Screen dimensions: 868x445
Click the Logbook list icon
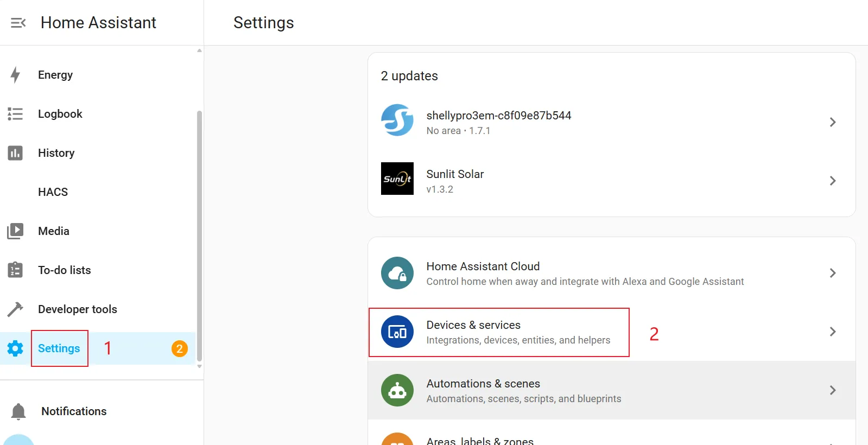(15, 114)
